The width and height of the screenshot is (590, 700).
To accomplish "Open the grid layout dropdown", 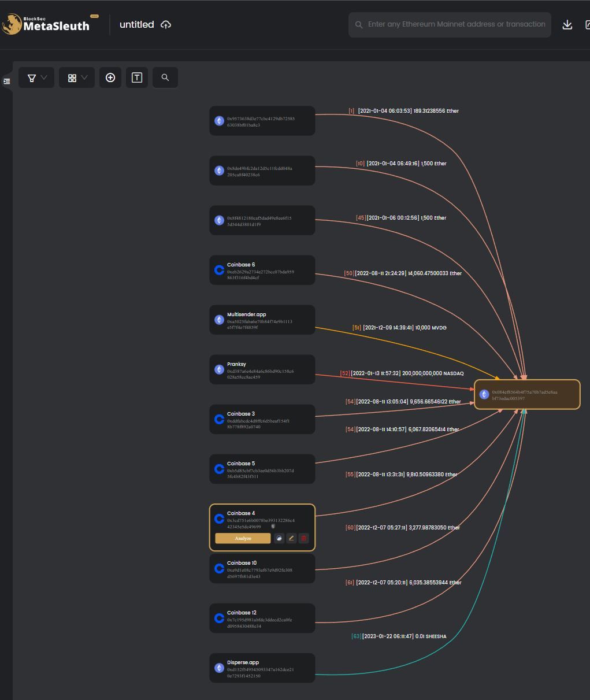I will point(77,77).
